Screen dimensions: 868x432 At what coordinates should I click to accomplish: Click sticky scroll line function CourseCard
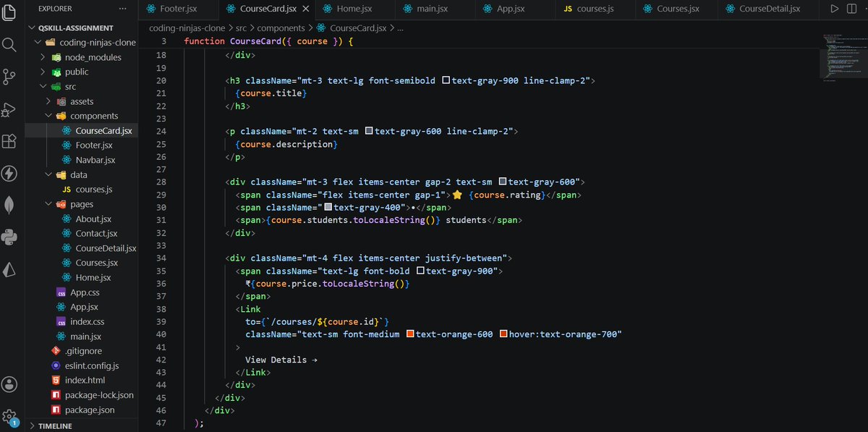268,41
